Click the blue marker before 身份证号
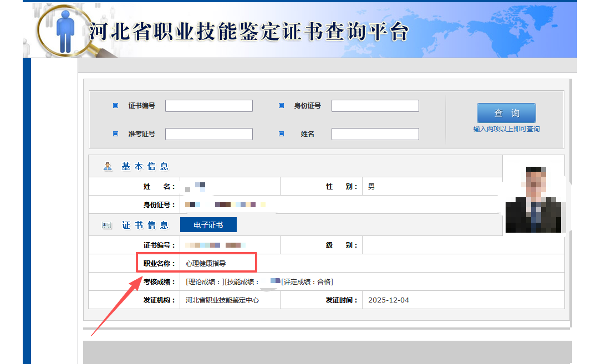Viewport: 591px width, 364px height. 282,105
